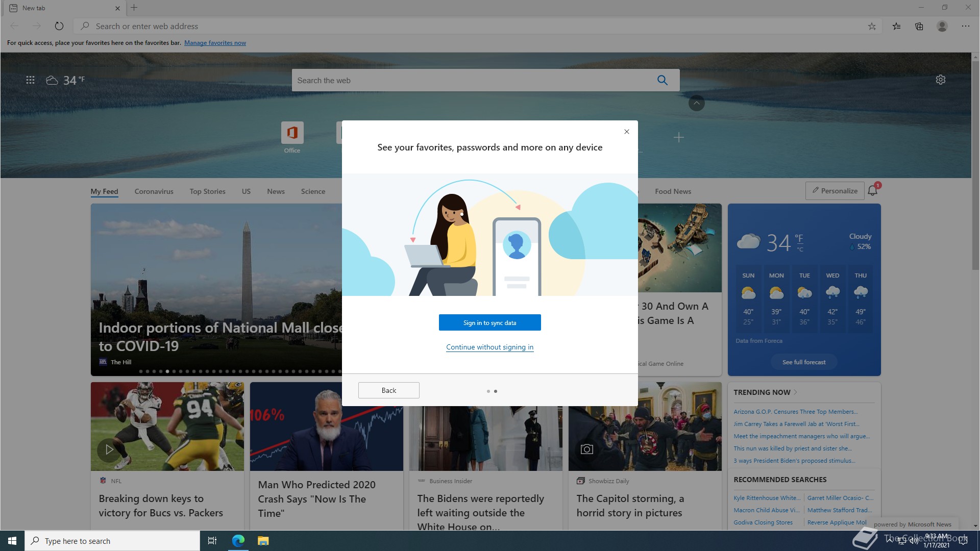The height and width of the screenshot is (551, 980).
Task: Expand Trending Now chevron
Action: pyautogui.click(x=795, y=392)
